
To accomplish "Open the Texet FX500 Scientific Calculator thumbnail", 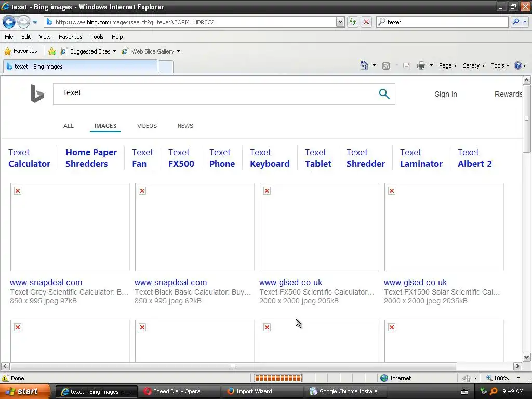I will tap(320, 227).
